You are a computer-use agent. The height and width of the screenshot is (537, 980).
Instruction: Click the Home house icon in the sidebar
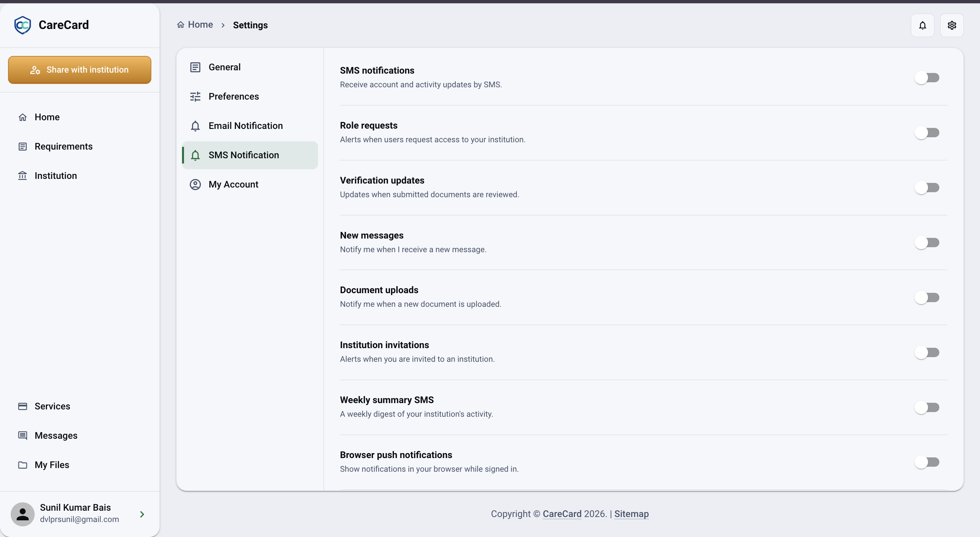(22, 117)
